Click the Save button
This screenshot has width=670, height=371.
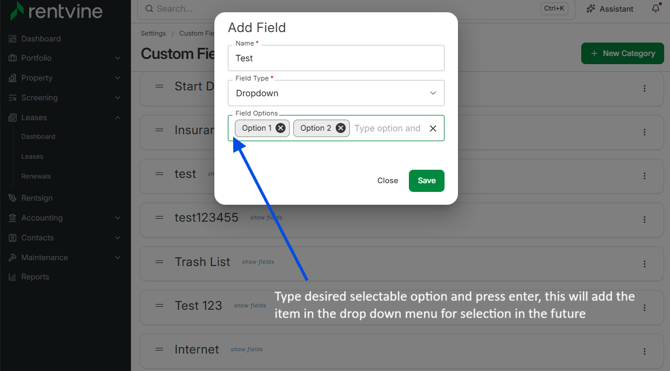[x=426, y=181]
